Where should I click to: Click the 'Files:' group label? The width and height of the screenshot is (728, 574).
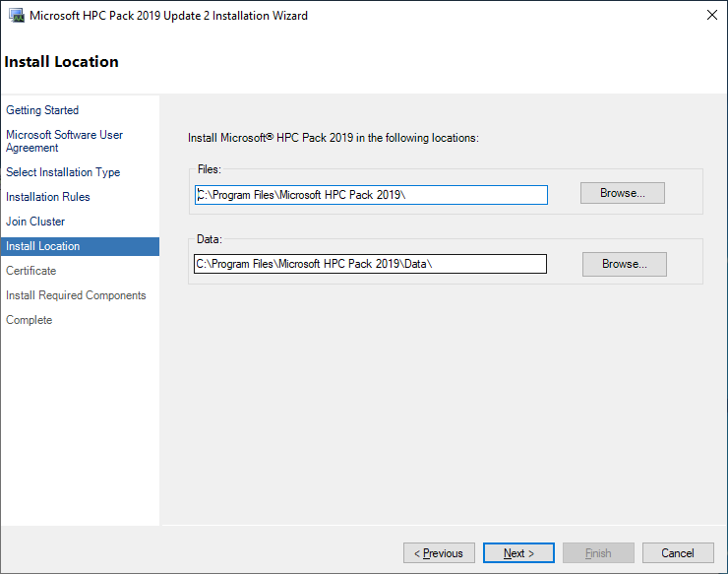pos(209,169)
